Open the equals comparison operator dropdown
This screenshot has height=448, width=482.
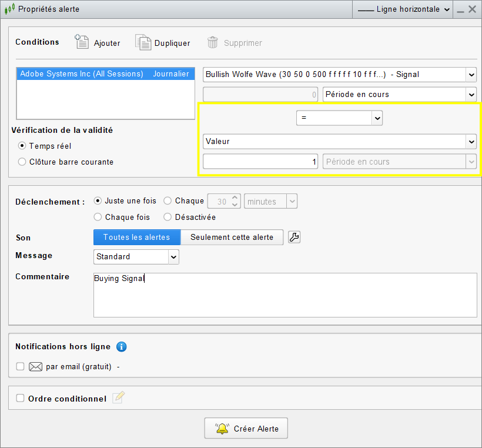point(339,118)
